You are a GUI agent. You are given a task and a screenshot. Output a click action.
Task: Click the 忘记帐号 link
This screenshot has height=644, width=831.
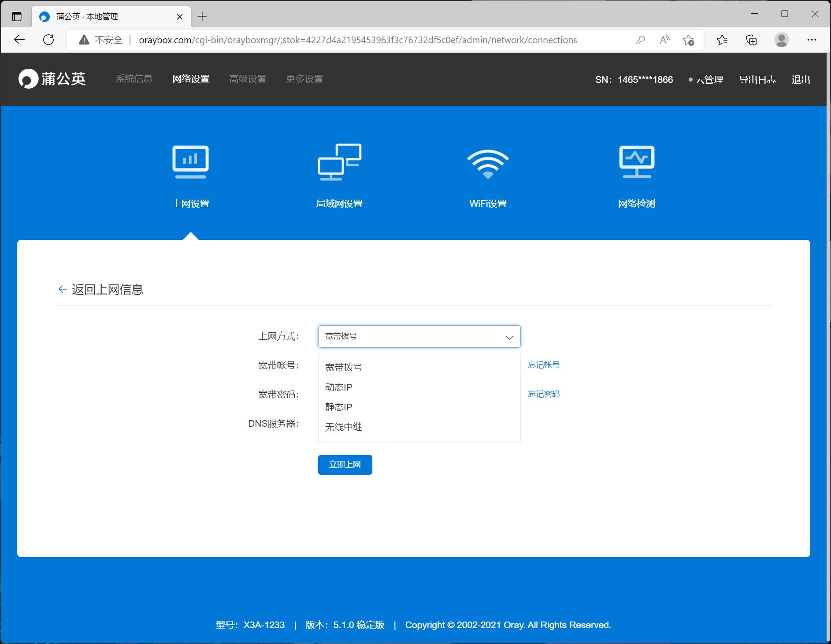(x=543, y=365)
